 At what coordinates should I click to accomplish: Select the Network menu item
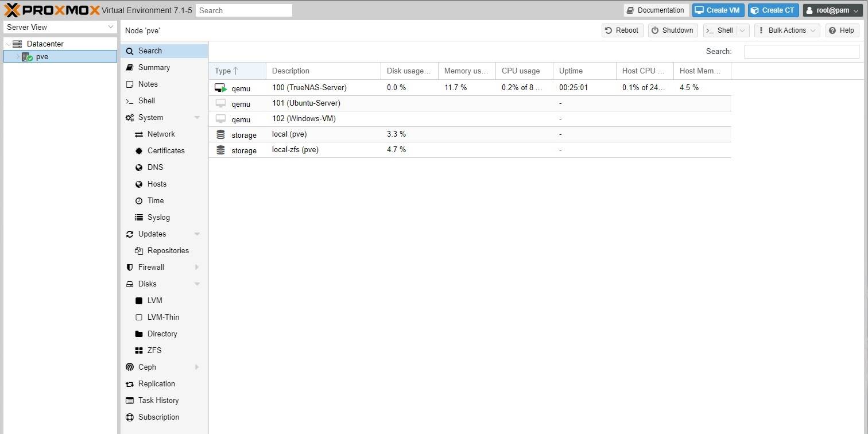tap(161, 134)
